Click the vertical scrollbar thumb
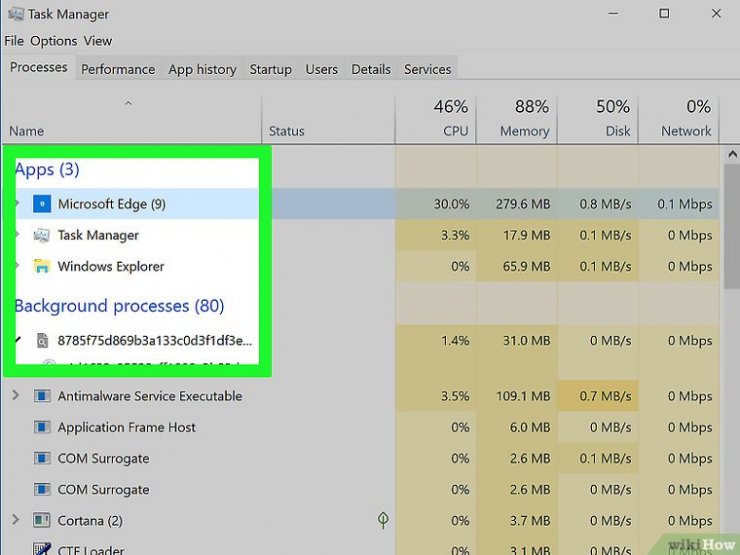740x555 pixels. click(x=732, y=227)
